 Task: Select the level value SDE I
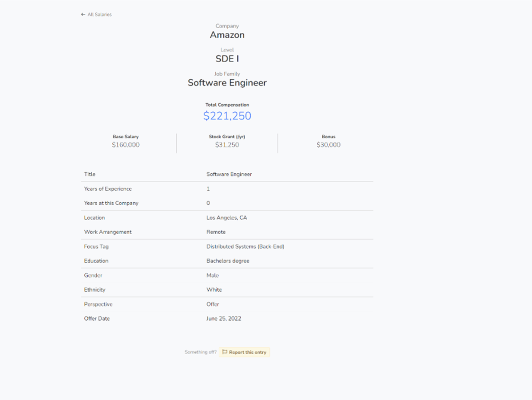coord(227,59)
